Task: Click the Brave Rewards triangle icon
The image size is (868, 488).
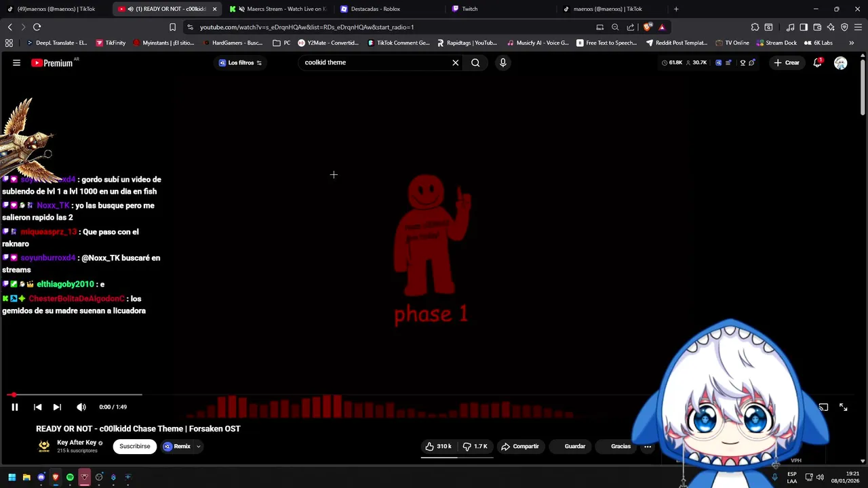Action: (662, 27)
